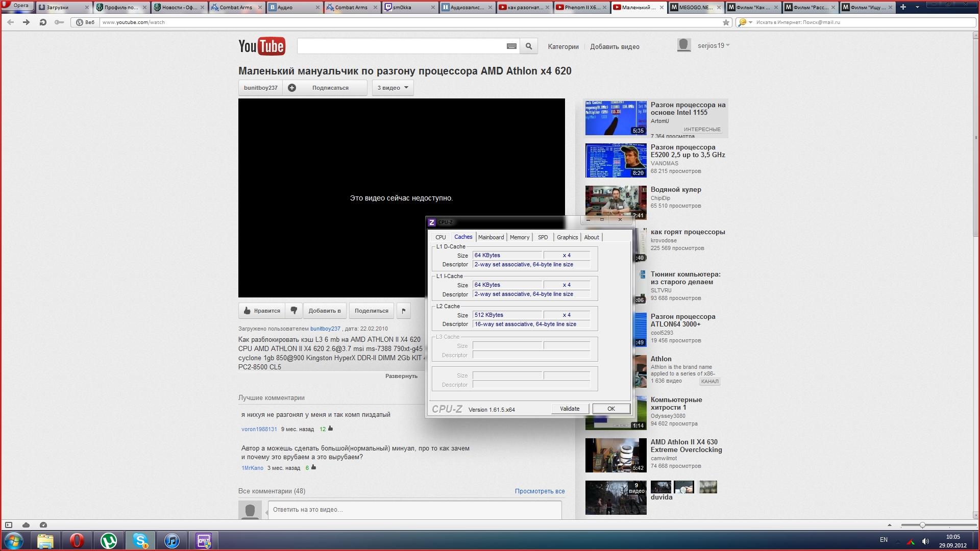The height and width of the screenshot is (551, 980).
Task: Click the Mail.ru search field in Opera
Action: (865, 22)
